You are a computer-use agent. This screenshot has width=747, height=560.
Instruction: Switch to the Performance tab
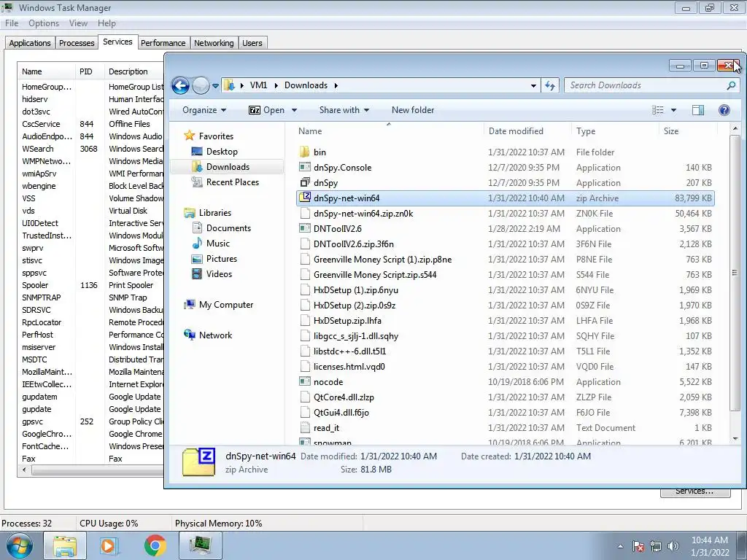click(163, 43)
